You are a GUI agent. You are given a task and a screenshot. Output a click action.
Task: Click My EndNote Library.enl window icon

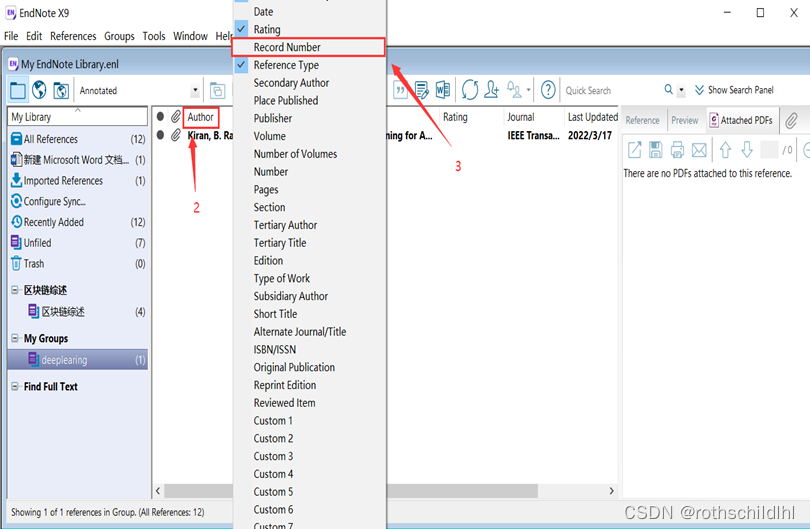[x=13, y=64]
